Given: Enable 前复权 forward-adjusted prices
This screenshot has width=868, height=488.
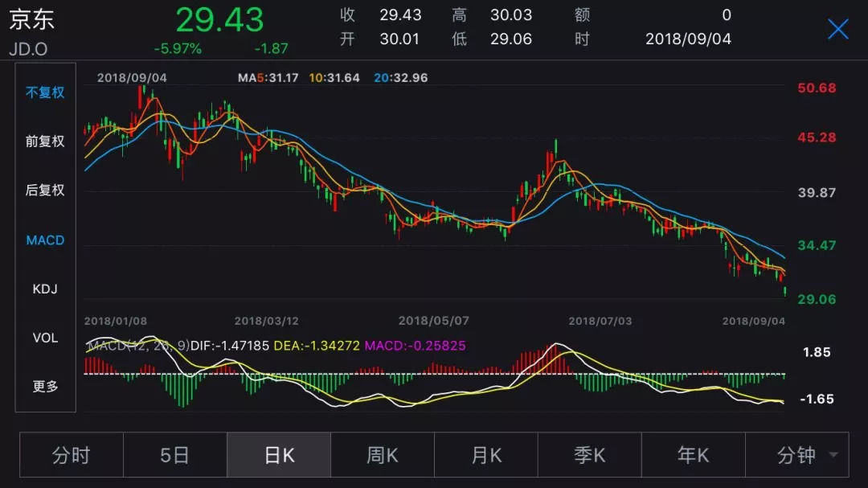Looking at the screenshot, I should [44, 141].
